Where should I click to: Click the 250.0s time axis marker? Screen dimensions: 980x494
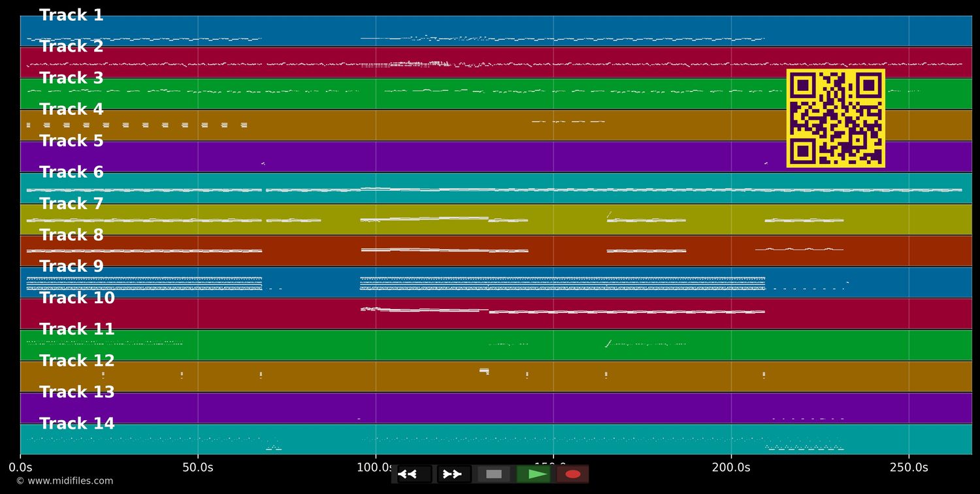[909, 467]
